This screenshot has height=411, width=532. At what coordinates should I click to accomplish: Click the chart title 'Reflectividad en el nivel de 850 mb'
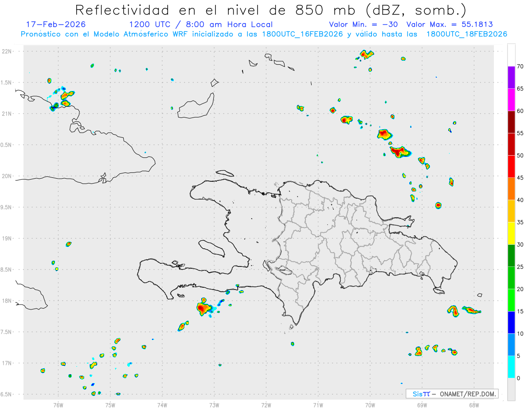tap(216, 10)
